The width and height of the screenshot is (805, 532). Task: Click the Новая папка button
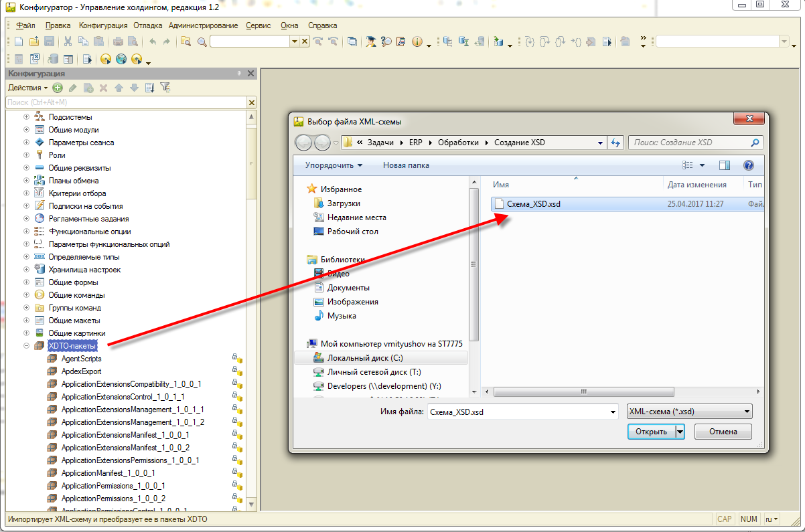pos(406,165)
